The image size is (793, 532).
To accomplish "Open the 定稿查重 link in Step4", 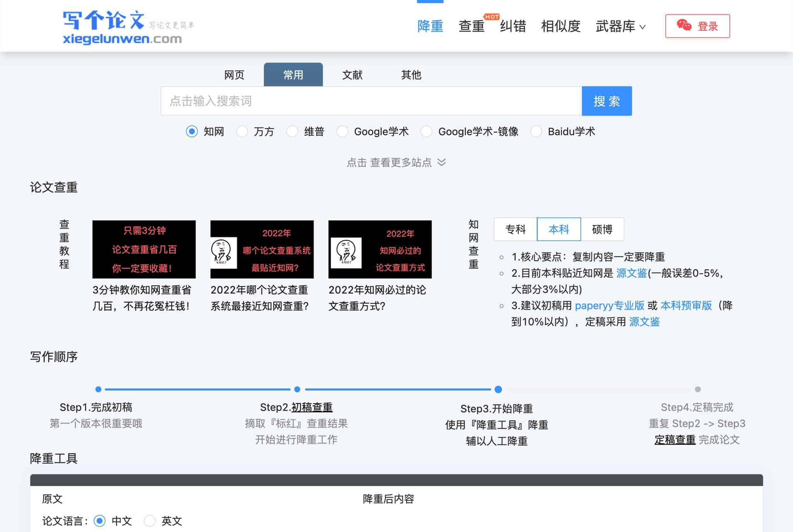I will pyautogui.click(x=675, y=440).
